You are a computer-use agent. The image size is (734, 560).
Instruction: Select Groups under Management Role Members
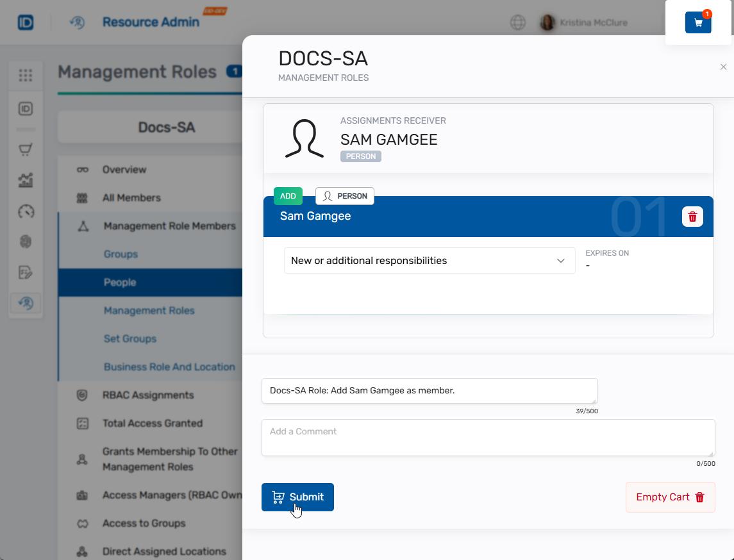point(121,254)
